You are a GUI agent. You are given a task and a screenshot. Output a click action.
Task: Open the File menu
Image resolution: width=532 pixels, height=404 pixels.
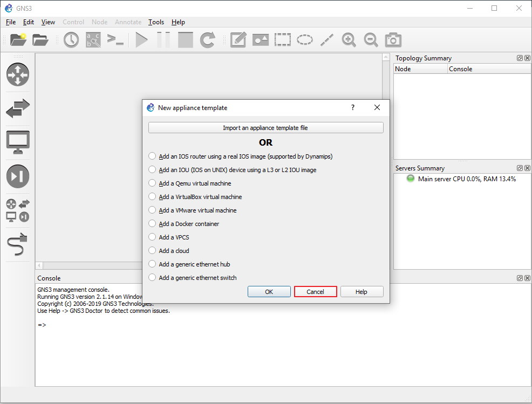[x=11, y=22]
